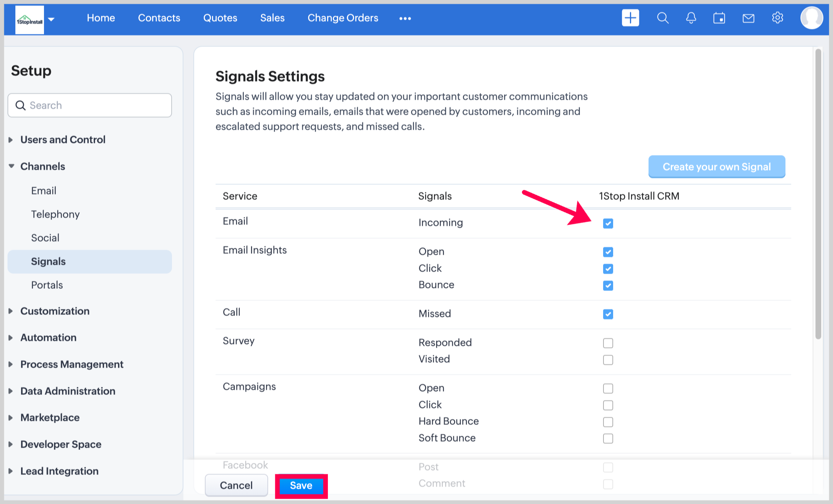The image size is (833, 504).
Task: Disable the Call Missed signal checkbox
Action: (x=608, y=314)
